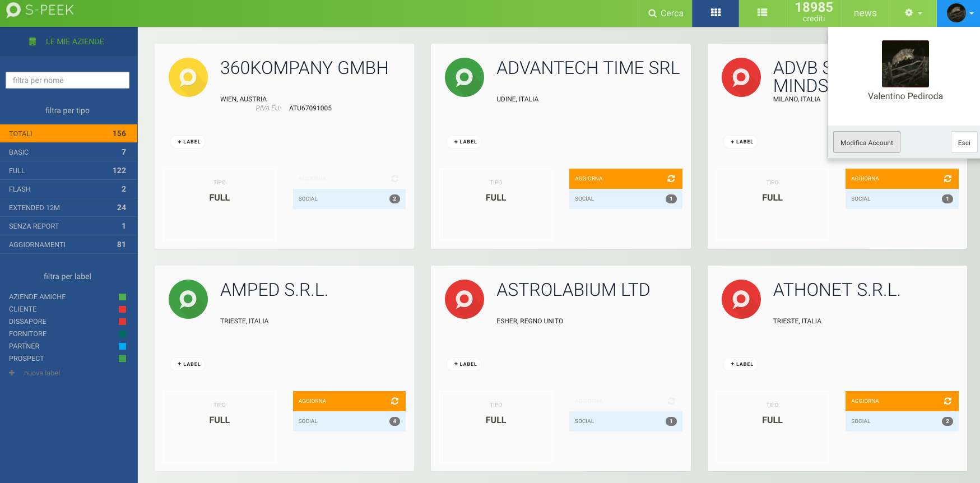Add label to 360KOMPANY GMBH
The width and height of the screenshot is (980, 483).
tap(189, 142)
